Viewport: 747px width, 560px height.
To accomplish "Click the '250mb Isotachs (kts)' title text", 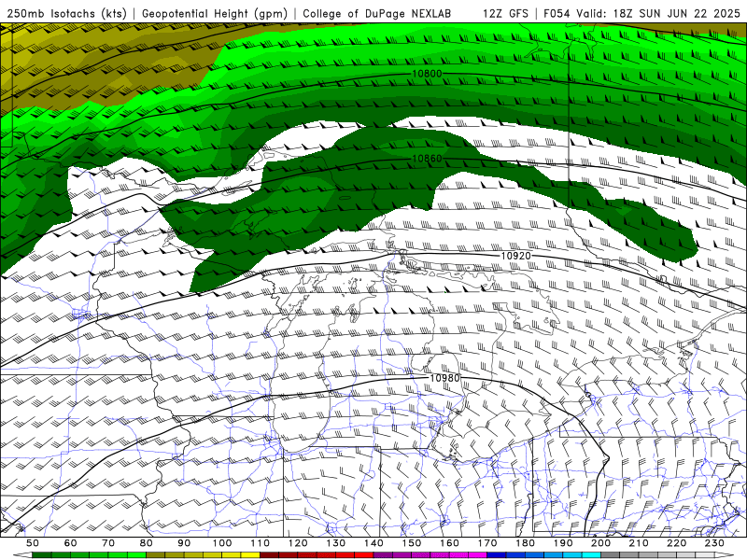I will pyautogui.click(x=67, y=13).
